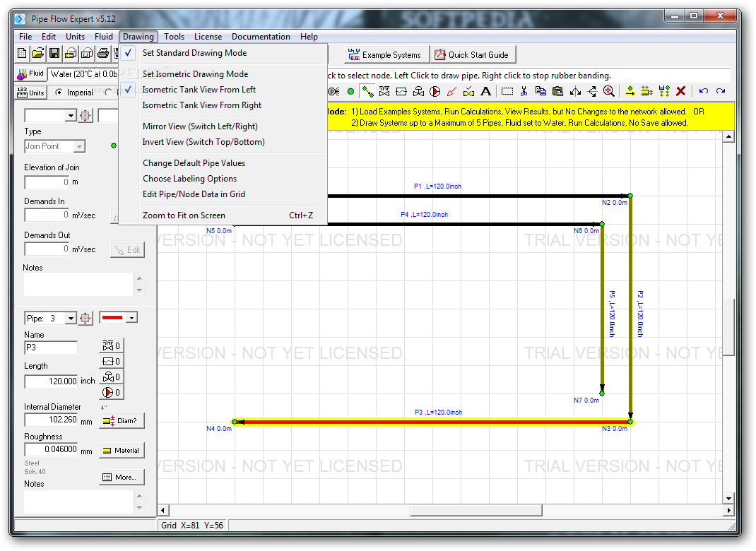
Task: Choose Invert View Switch Top/Bottom
Action: click(x=223, y=142)
